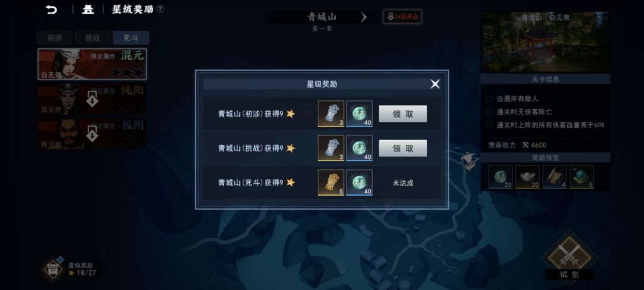The height and width of the screenshot is (290, 644).
Task: Claim 青城山(挑战) reward with 领取
Action: pyautogui.click(x=402, y=149)
